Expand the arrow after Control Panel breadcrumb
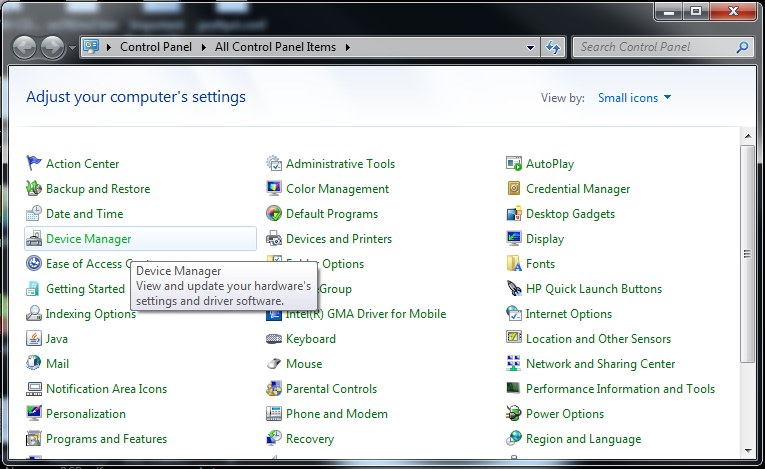This screenshot has height=469, width=765. click(203, 47)
